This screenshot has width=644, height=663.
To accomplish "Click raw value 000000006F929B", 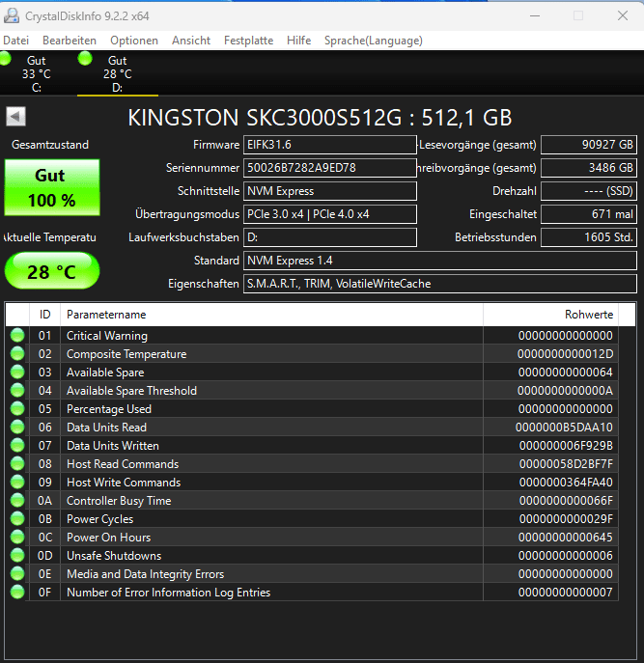I will (x=566, y=446).
